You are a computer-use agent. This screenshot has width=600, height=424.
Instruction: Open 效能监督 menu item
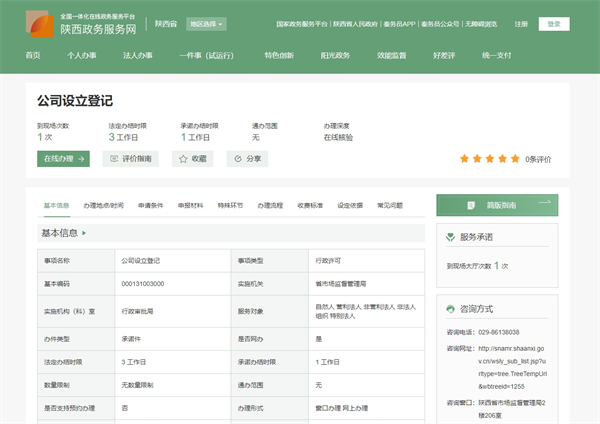pyautogui.click(x=391, y=55)
